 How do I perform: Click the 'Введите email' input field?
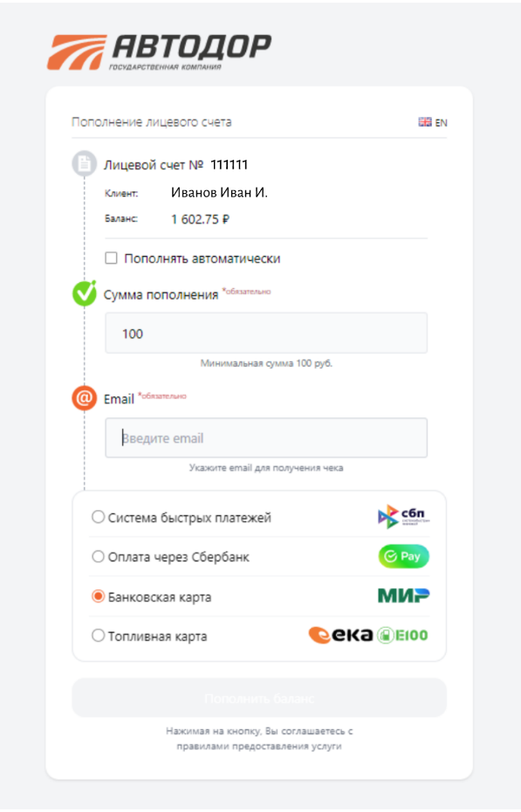(x=266, y=438)
